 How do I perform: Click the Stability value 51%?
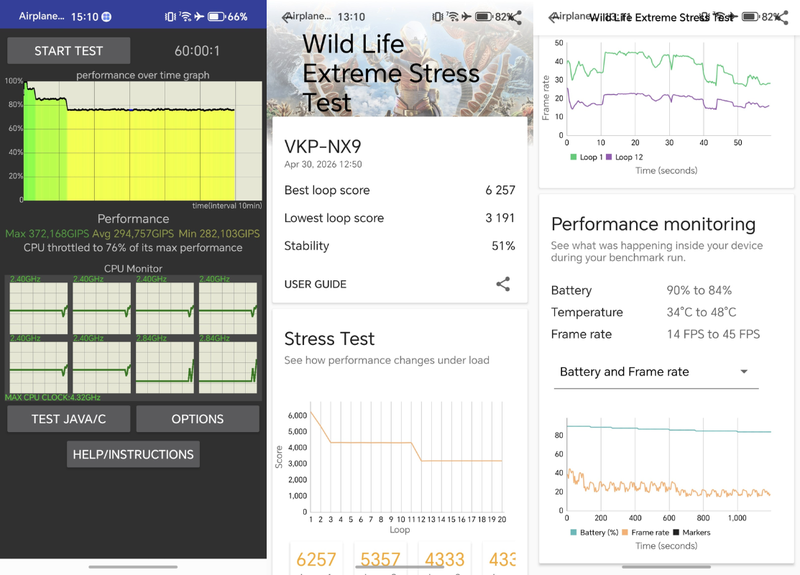click(503, 246)
